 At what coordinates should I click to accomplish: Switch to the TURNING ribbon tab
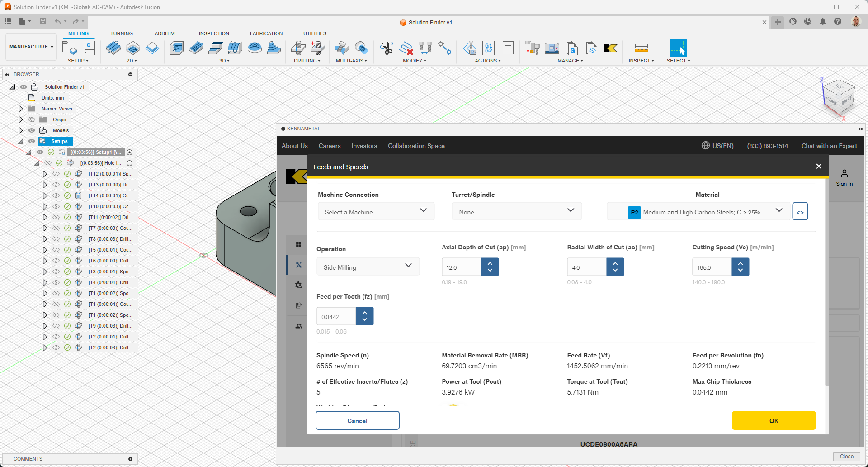[x=121, y=33]
